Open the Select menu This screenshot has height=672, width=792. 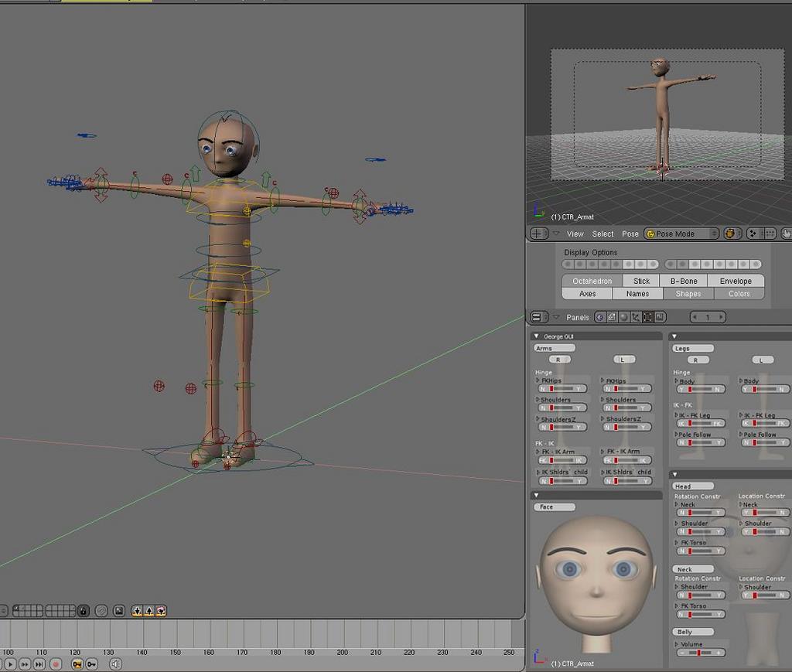coord(603,234)
